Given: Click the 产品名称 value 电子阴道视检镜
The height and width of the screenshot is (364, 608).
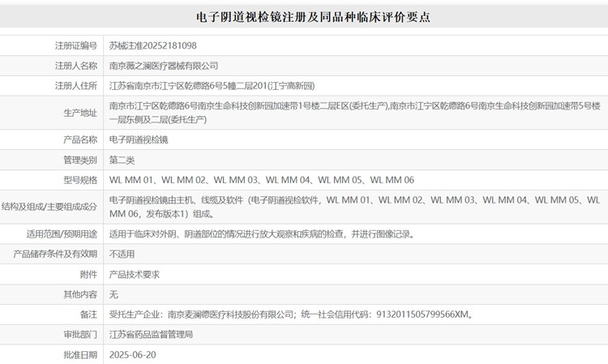Looking at the screenshot, I should click(139, 139).
